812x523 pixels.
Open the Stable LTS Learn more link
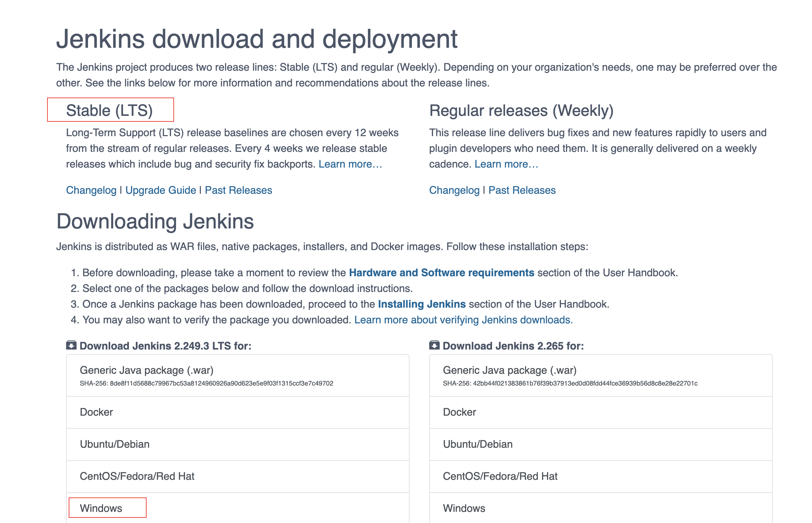click(x=350, y=164)
